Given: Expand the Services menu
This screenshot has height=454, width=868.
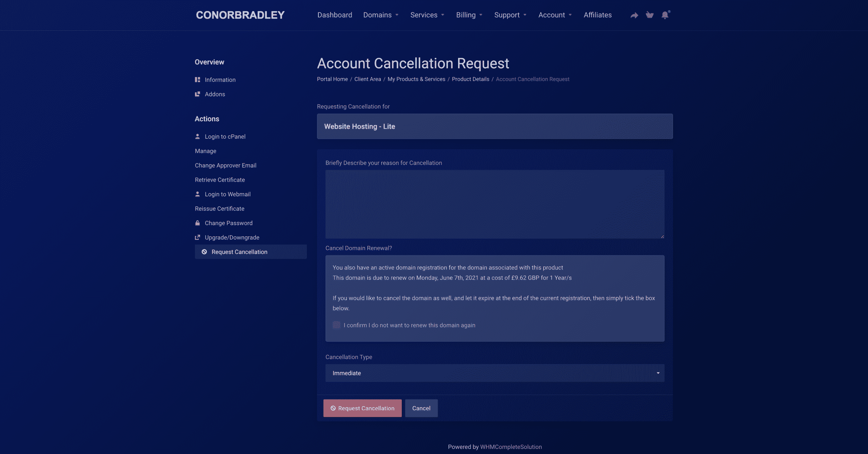Looking at the screenshot, I should 427,15.
